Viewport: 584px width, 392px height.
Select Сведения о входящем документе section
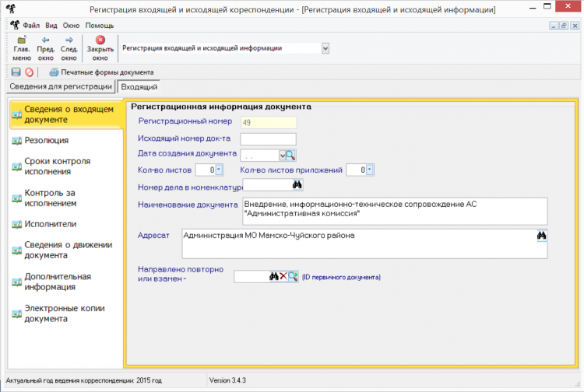tap(66, 114)
